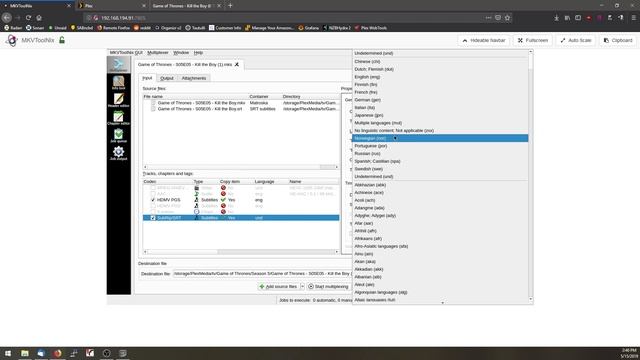640x360 pixels.
Task: Open File Explorer from the Windows taskbar
Action: tap(24, 353)
